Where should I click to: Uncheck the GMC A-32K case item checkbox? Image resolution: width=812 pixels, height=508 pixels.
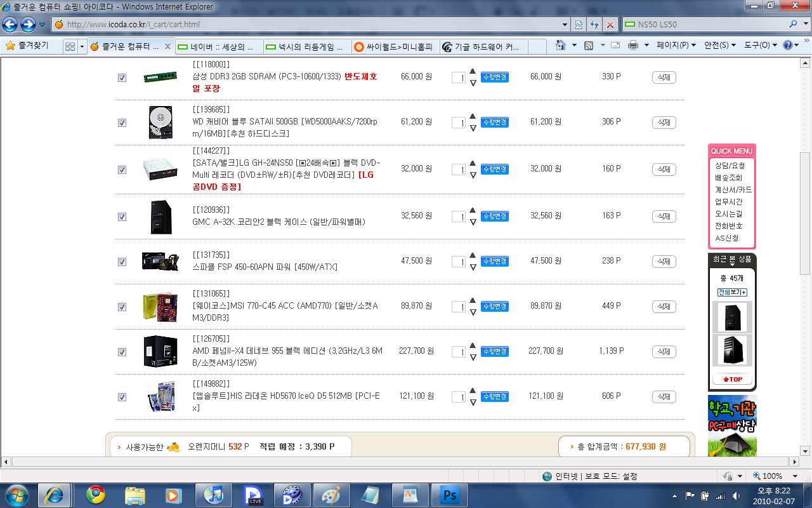pos(122,217)
